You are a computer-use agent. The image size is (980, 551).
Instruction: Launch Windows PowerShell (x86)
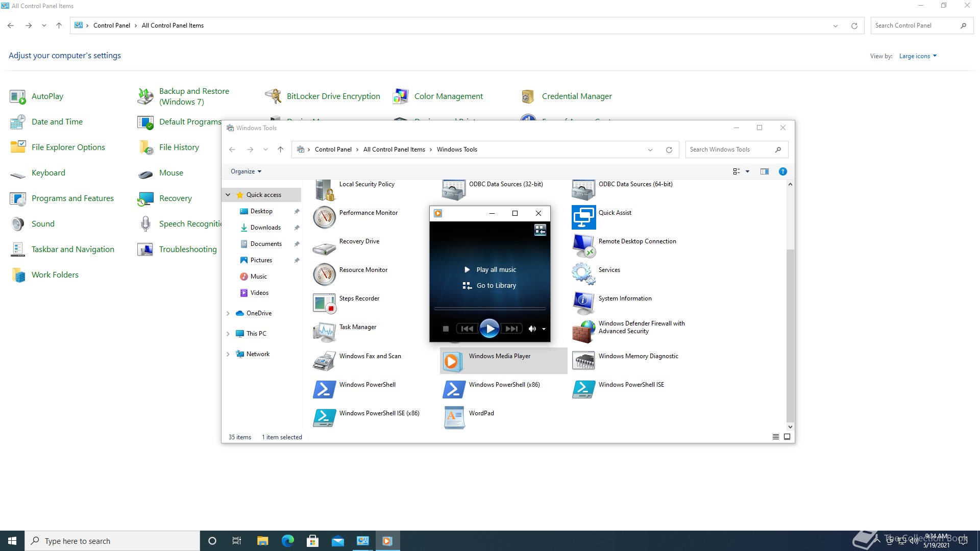click(x=492, y=389)
